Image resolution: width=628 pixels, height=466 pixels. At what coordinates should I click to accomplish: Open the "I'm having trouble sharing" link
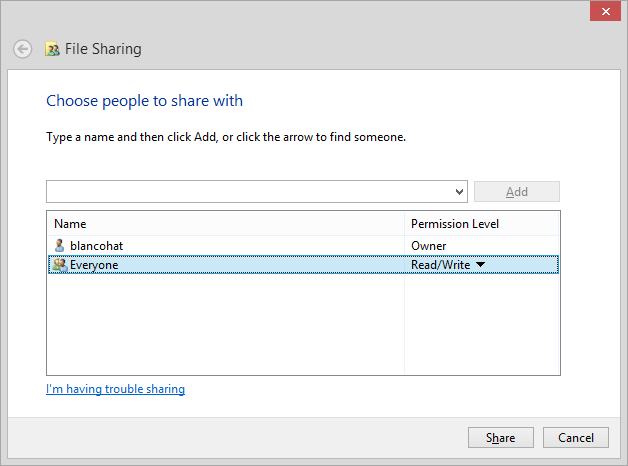click(115, 389)
